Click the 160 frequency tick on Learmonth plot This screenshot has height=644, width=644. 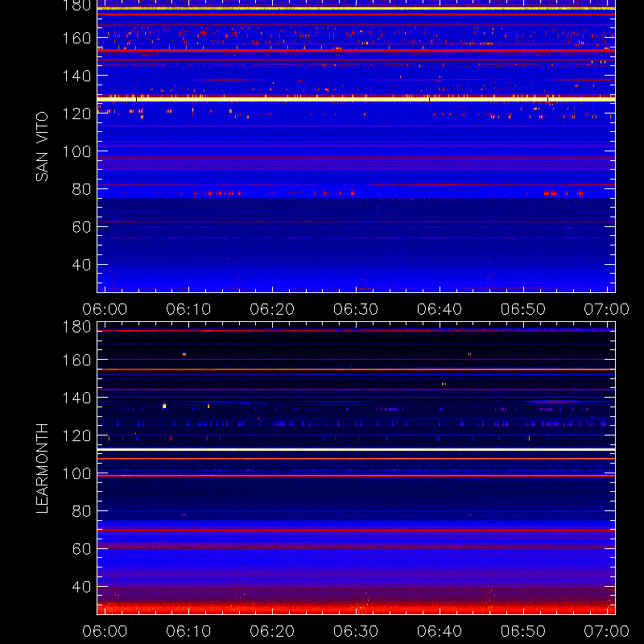click(76, 360)
